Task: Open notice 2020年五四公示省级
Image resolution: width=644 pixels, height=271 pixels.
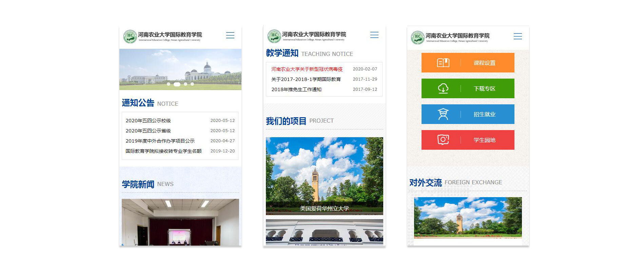Action: (x=148, y=131)
